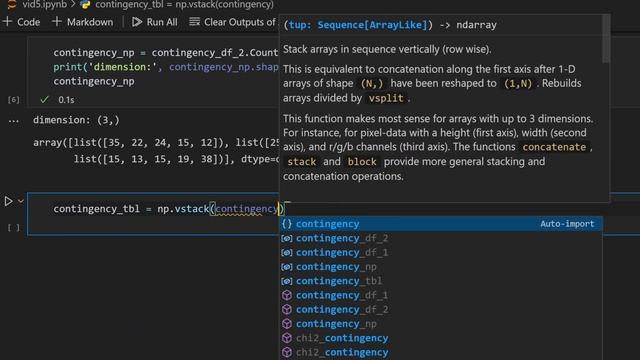Click cube icon beside second contingency_df_1
The height and width of the screenshot is (360, 640).
(x=287, y=295)
